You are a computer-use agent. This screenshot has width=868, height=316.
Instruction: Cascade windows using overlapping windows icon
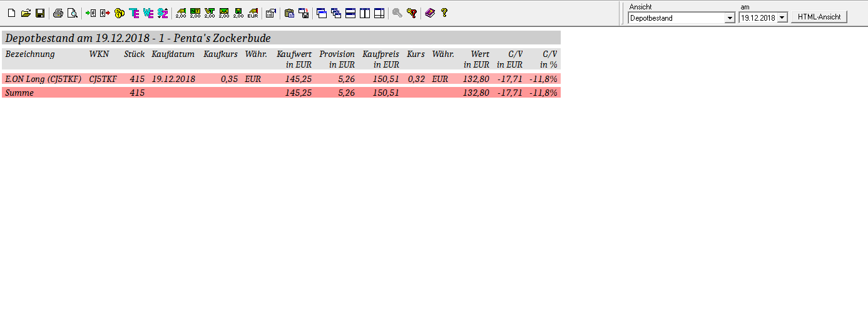click(x=336, y=13)
